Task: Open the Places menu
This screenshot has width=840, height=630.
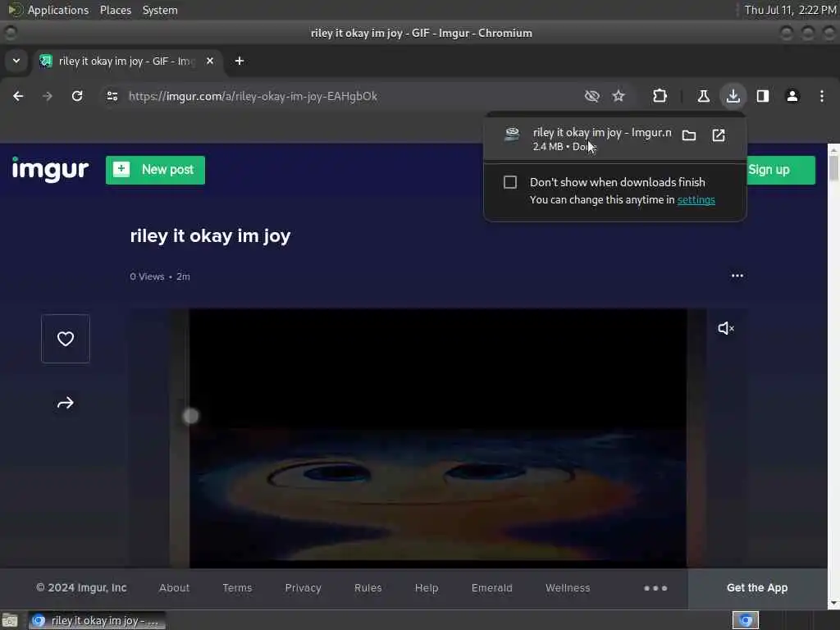Action: 115,10
